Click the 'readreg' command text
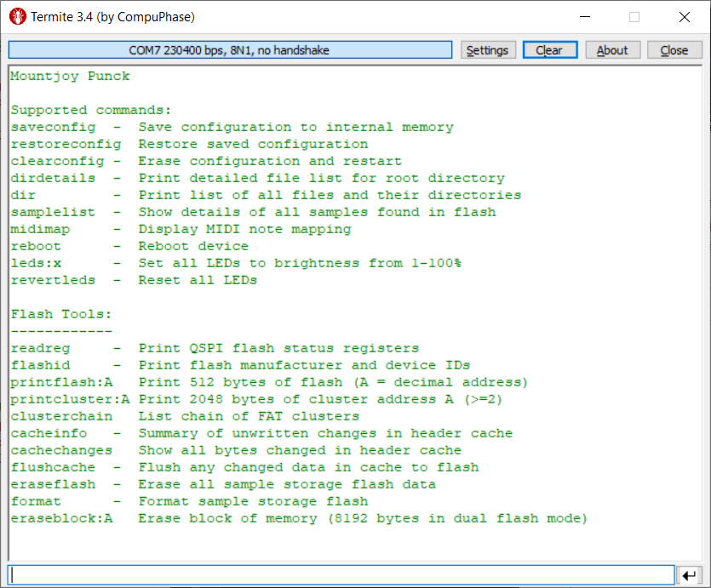 (40, 348)
